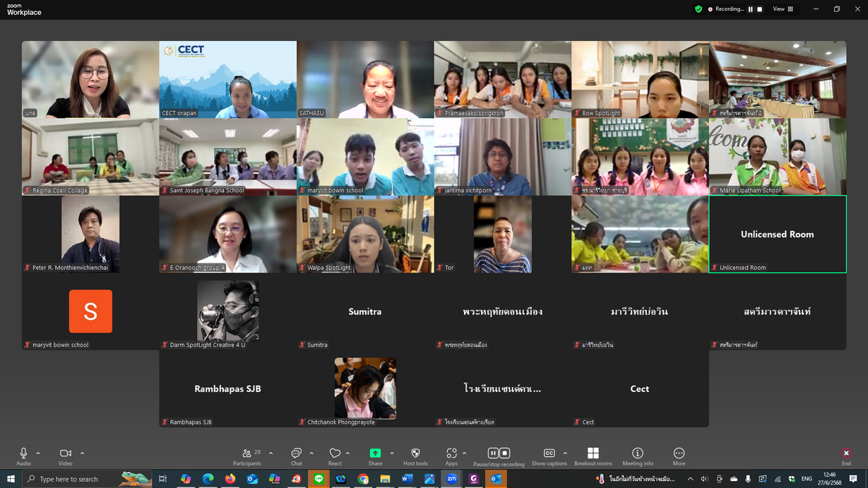Screen dimensions: 868x488
Task: Click the red End meeting button
Action: [845, 456]
